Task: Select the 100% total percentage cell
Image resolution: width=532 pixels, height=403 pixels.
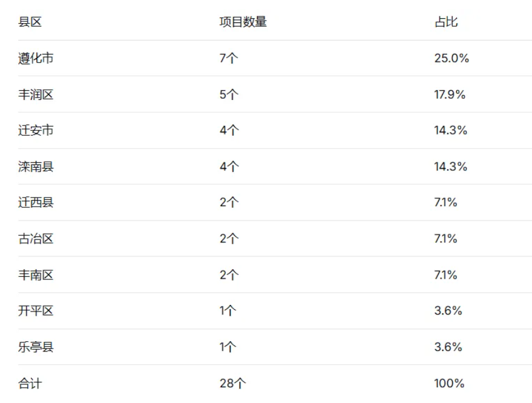Action: coord(449,383)
